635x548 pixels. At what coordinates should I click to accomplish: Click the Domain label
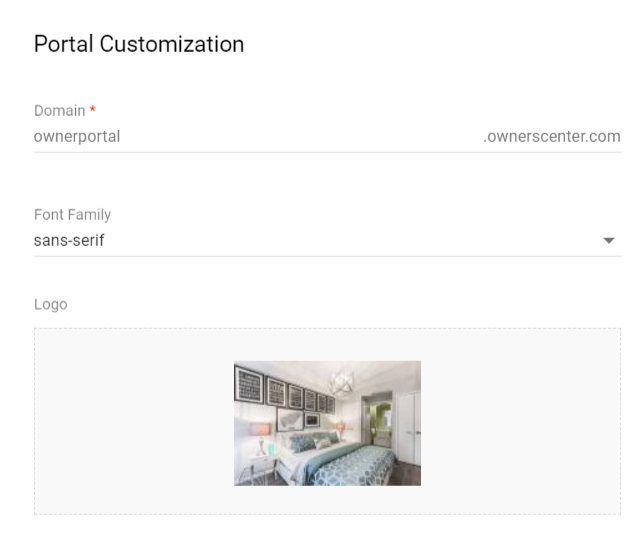click(60, 111)
